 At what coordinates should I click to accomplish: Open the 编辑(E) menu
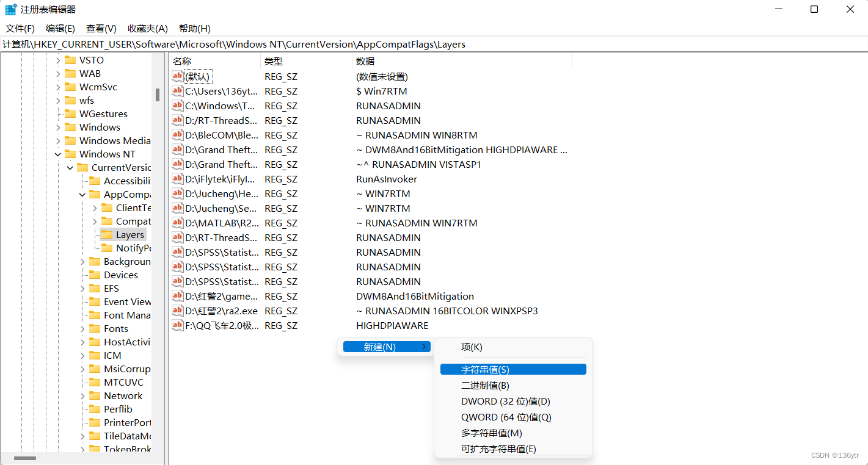pyautogui.click(x=60, y=28)
